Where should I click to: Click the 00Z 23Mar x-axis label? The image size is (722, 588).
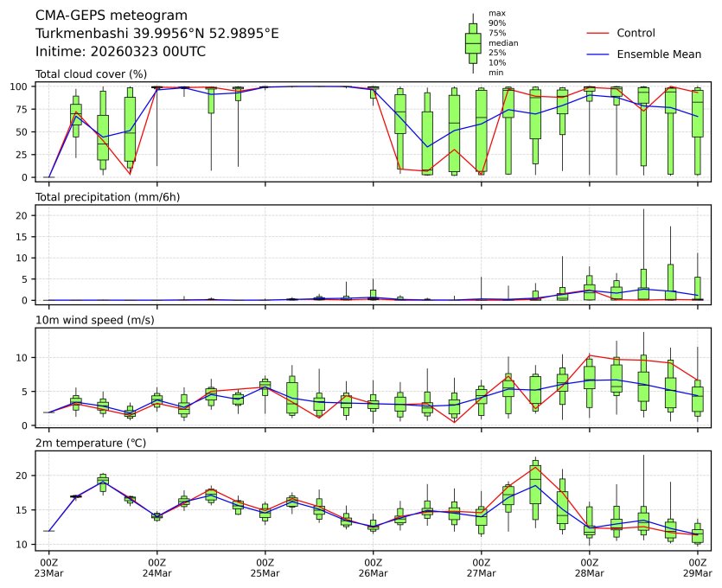(48, 568)
